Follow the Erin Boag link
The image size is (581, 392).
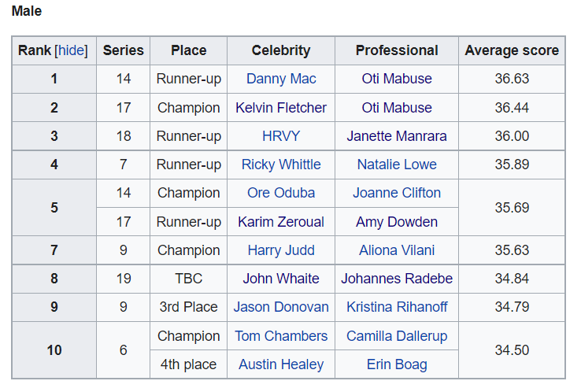[397, 364]
